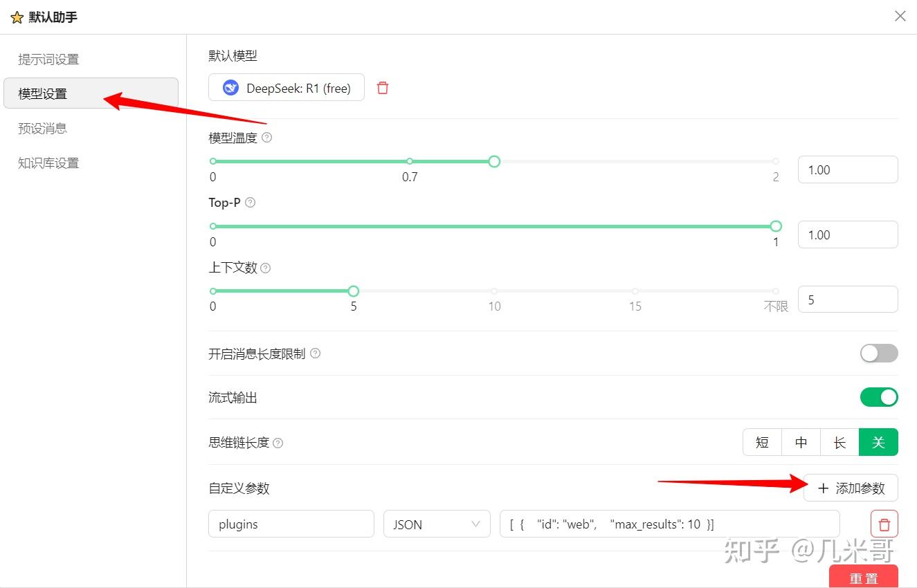Open the 提示词设置 section
This screenshot has height=588, width=917.
48,59
